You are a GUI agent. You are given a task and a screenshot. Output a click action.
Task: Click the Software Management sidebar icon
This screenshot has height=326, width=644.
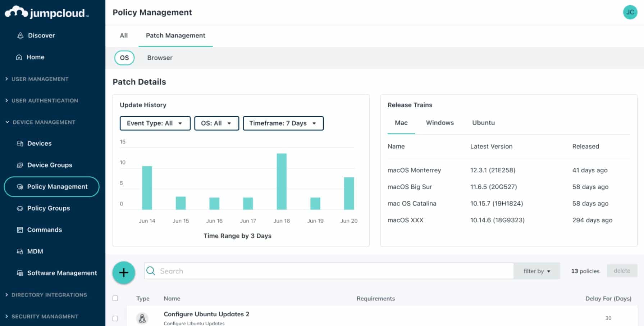click(x=20, y=273)
